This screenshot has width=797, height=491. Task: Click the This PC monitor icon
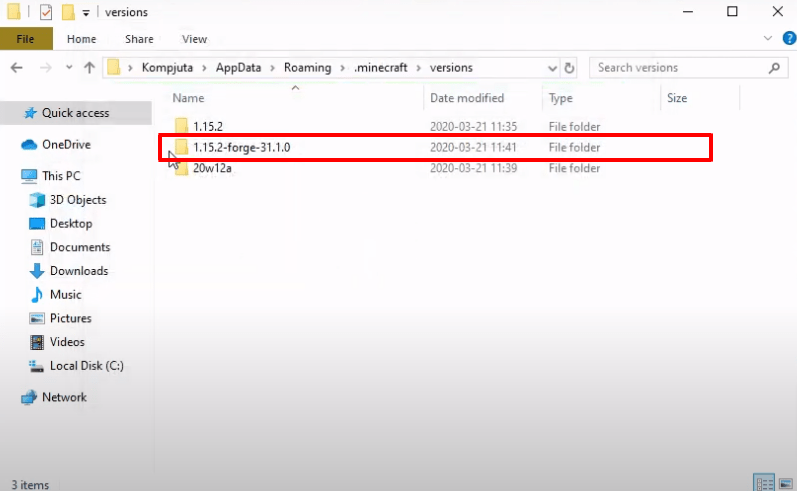pos(29,176)
